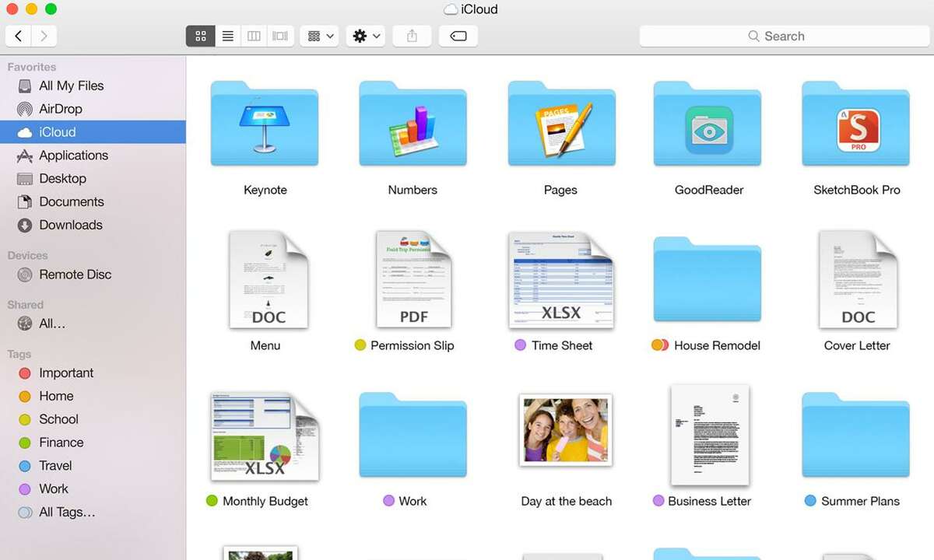This screenshot has height=560, width=934.
Task: Select the Time Sheet XLSX icon
Action: (x=560, y=279)
